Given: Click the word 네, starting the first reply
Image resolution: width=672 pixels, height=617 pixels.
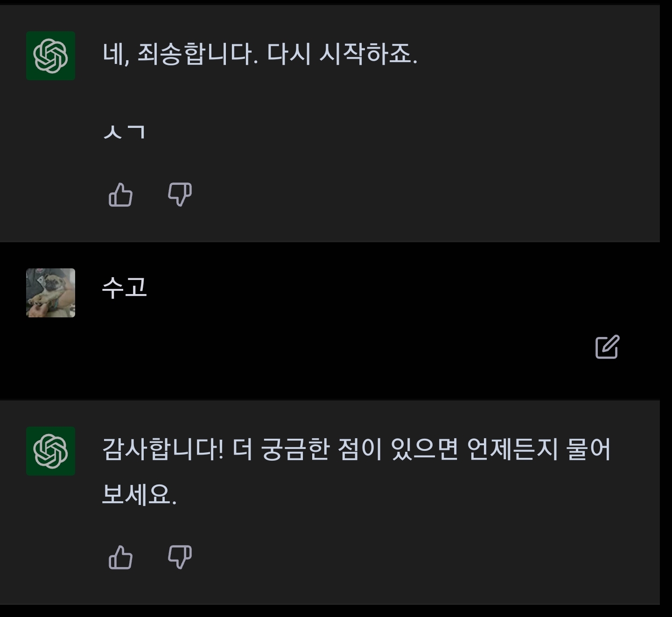Looking at the screenshot, I should point(115,54).
